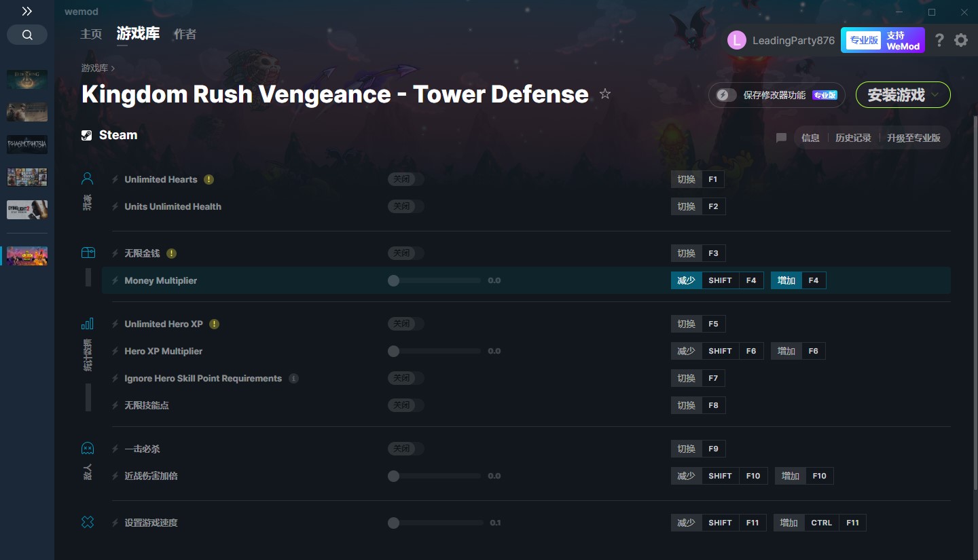Click the info icon beside Ignore Hero Skill Point Requirements

293,378
